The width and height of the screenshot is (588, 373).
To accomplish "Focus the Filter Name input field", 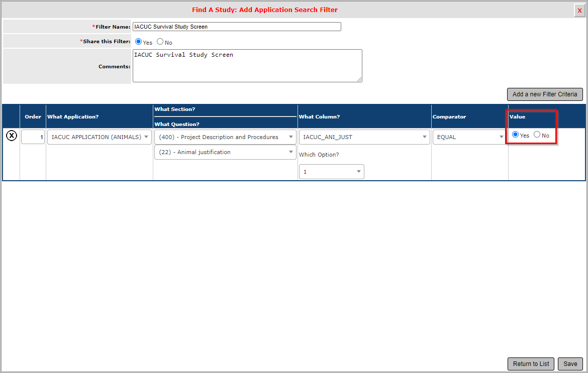I will click(237, 27).
